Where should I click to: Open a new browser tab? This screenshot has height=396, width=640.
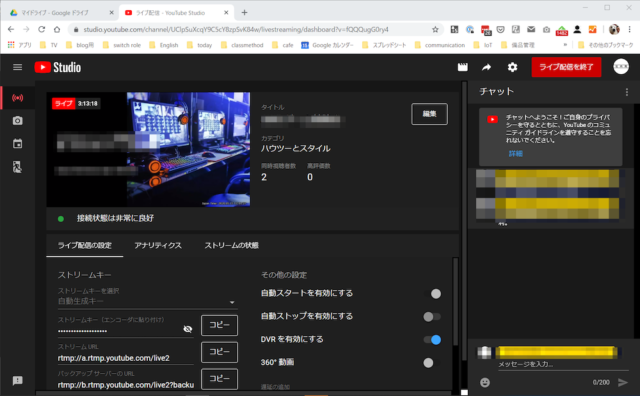(244, 13)
